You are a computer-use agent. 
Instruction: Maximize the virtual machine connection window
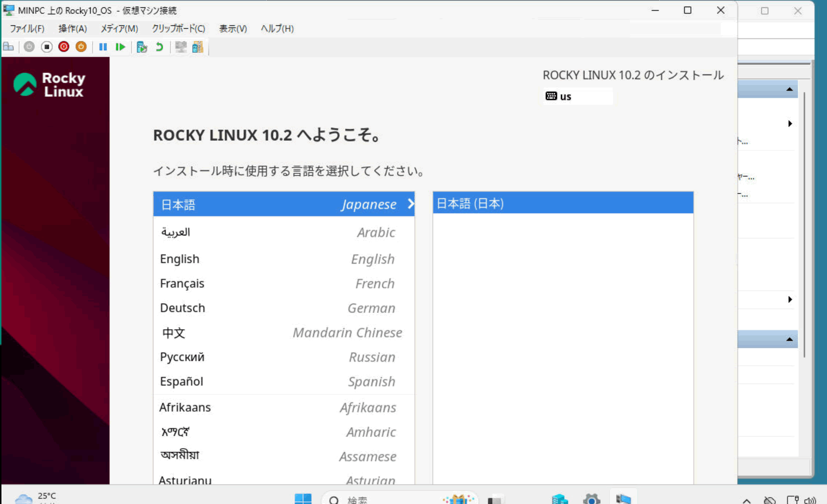click(688, 10)
